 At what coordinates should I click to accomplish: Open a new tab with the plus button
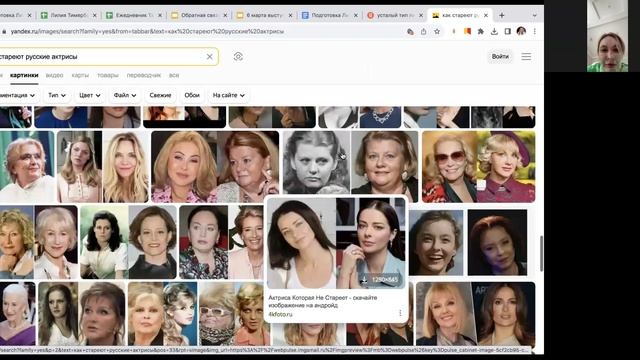click(502, 15)
